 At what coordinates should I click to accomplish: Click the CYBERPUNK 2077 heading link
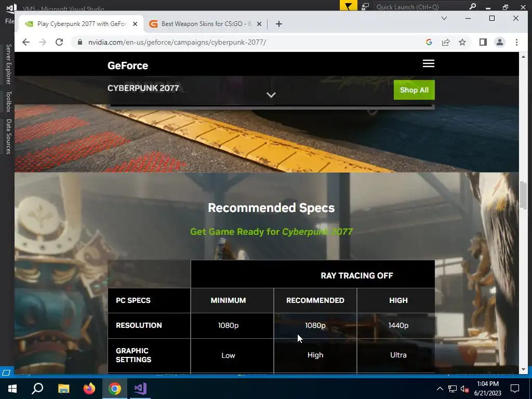click(143, 88)
